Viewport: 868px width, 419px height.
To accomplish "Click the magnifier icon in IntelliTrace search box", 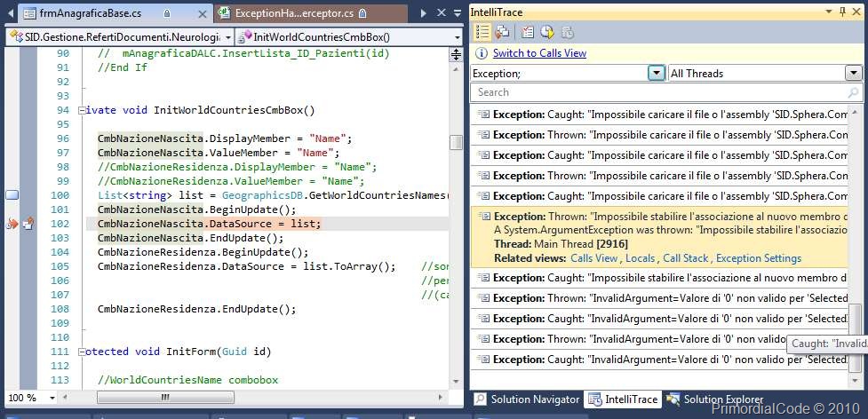I will pos(853,92).
